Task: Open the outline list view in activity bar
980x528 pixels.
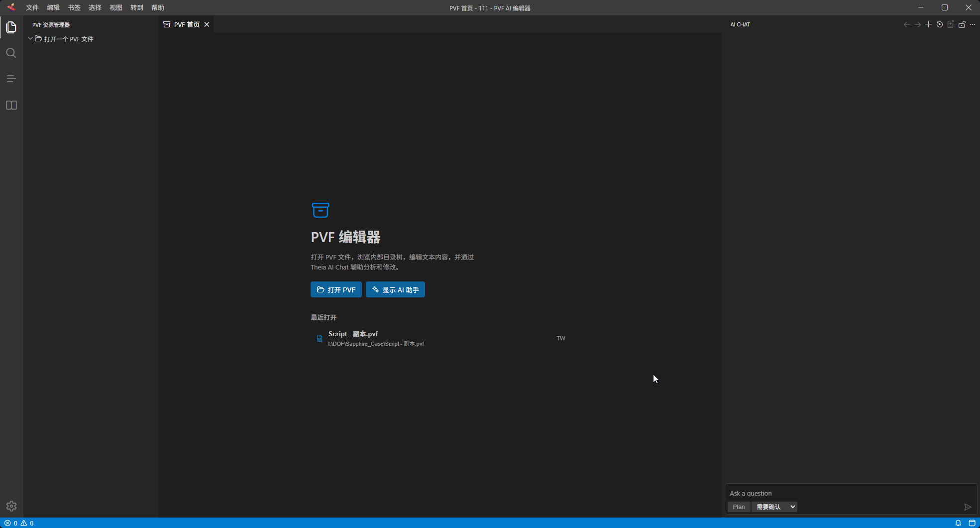Action: coord(11,79)
